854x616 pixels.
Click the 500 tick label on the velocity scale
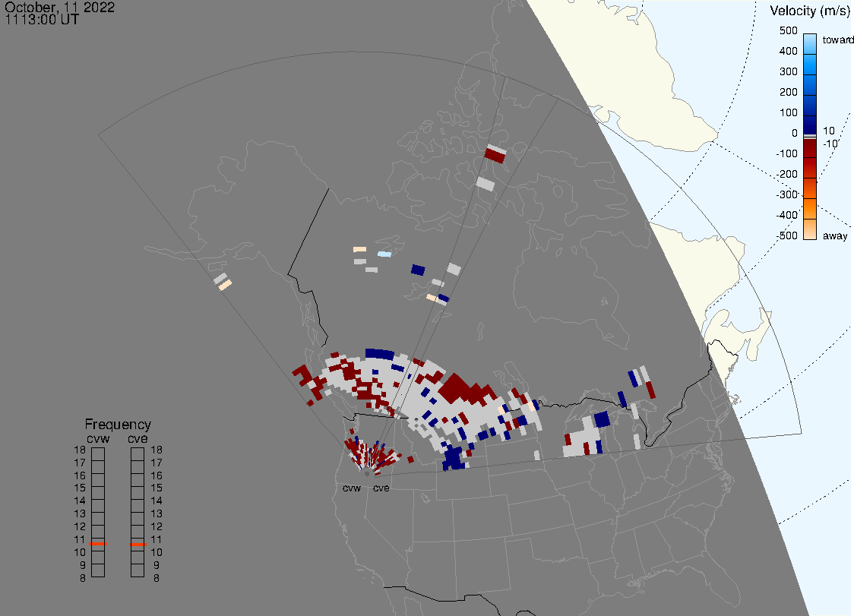pos(789,30)
